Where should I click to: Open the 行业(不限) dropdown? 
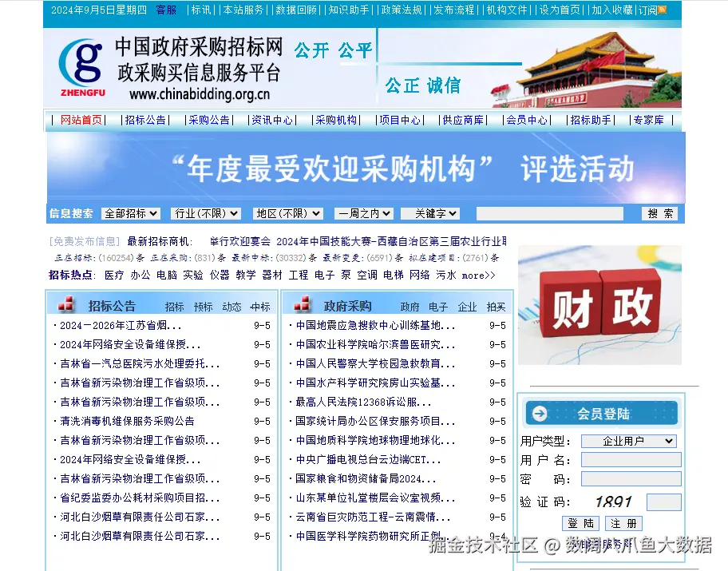click(206, 213)
